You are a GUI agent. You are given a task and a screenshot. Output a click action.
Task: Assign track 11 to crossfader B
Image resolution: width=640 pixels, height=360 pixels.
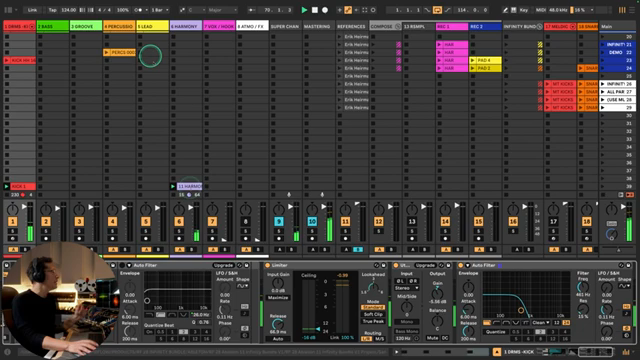(x=358, y=249)
